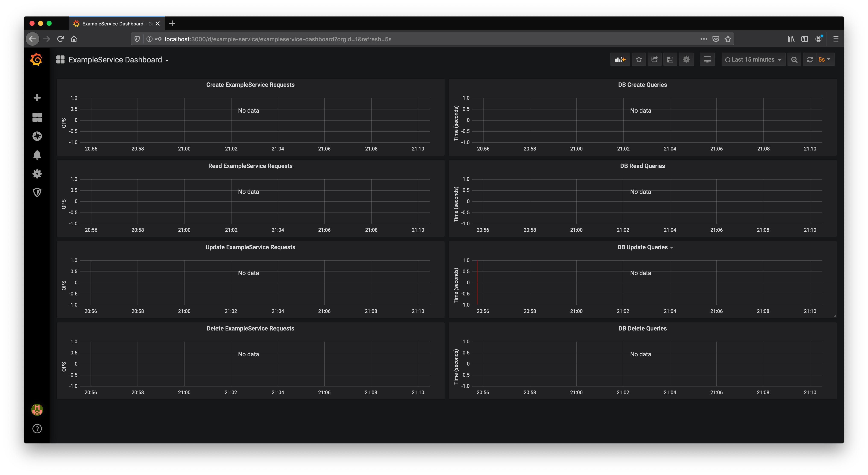
Task: Bookmark this page with star in URL bar
Action: pos(728,39)
